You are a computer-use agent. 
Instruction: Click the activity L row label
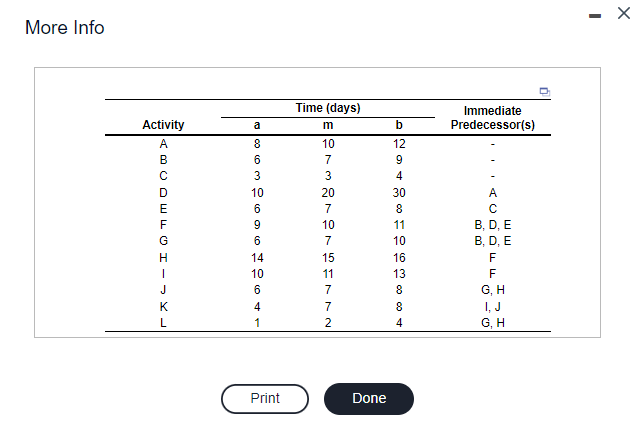[x=163, y=323]
